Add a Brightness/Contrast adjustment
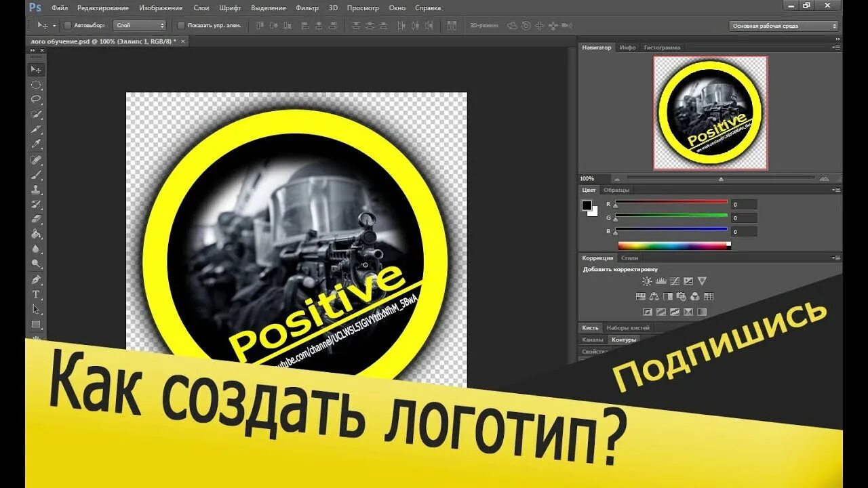Screen dimensions: 868x488 647,281
